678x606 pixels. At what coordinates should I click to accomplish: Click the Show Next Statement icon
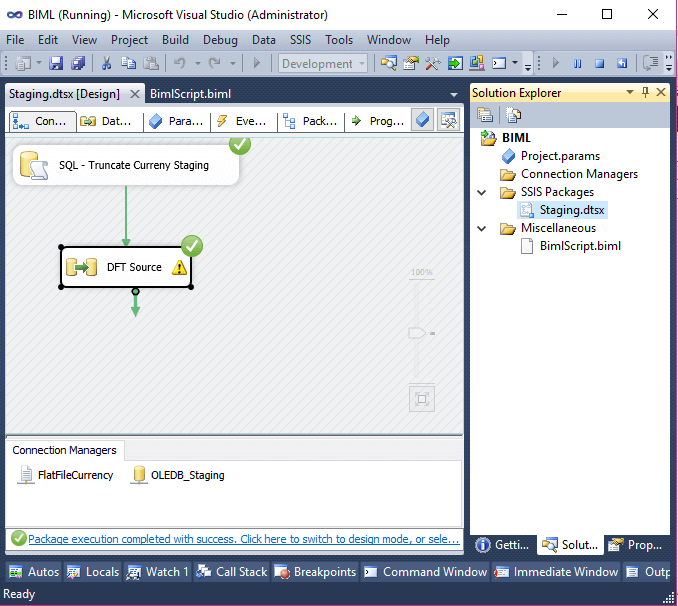click(650, 64)
